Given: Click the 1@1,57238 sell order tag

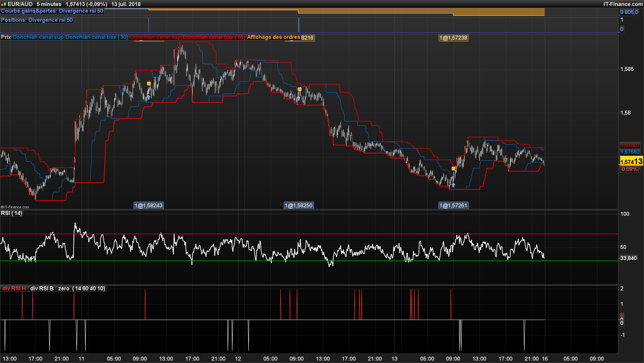Looking at the screenshot, I should point(453,38).
